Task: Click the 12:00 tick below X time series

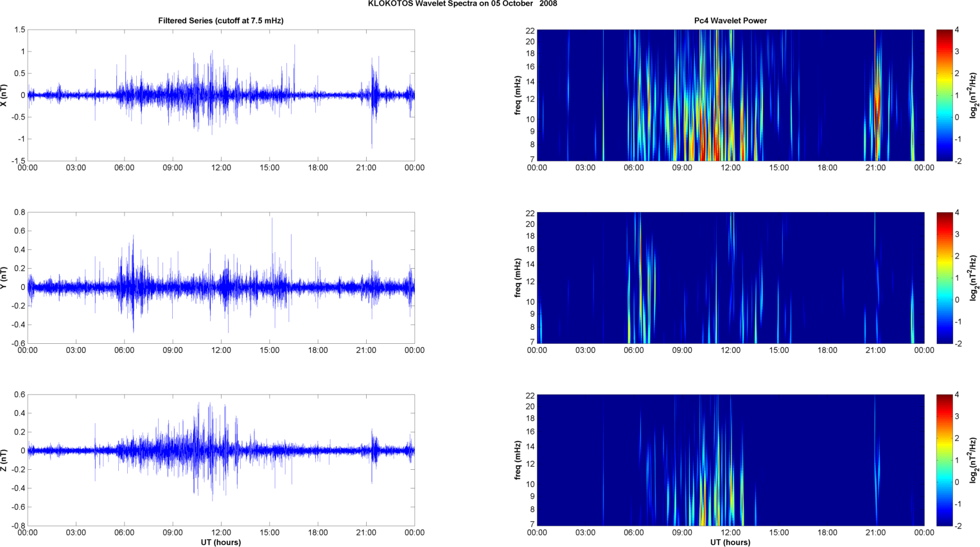Action: [221, 168]
